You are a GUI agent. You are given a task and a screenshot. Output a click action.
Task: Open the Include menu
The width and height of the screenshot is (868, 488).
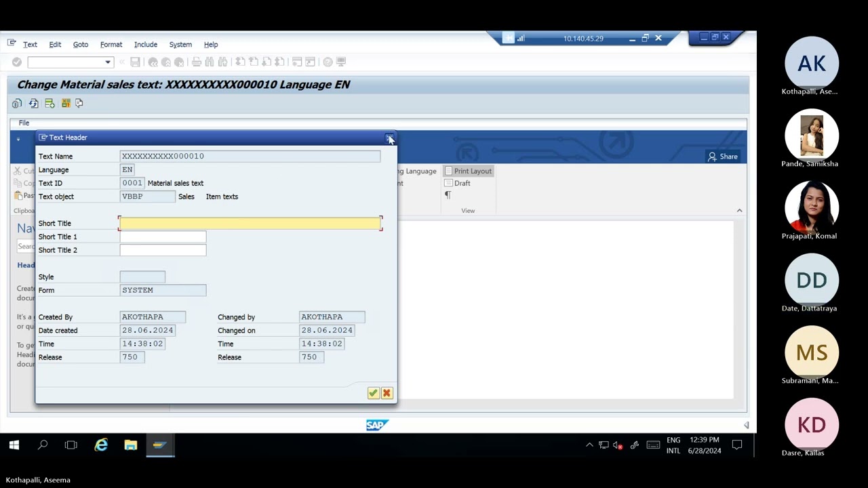tap(145, 44)
